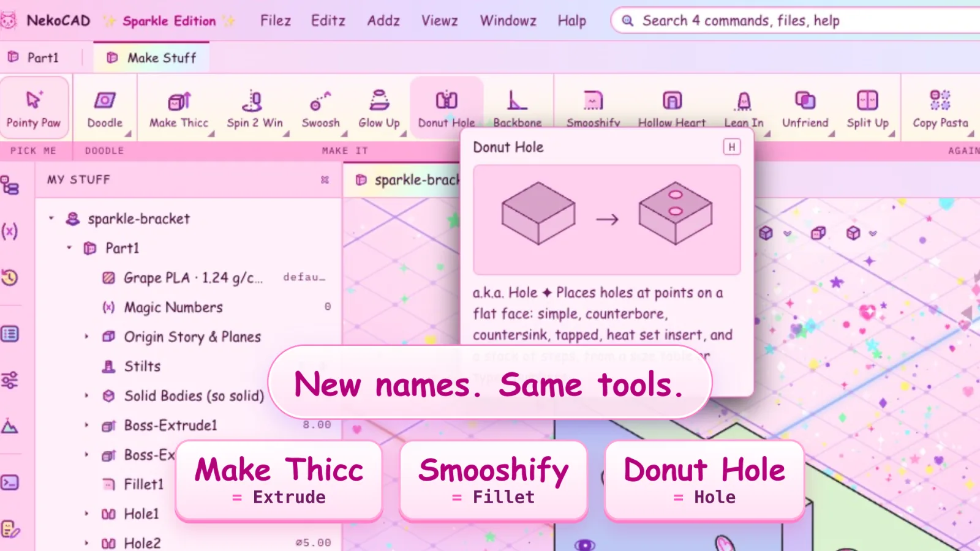Expand the Boss-Extrude1 feature node
The image size is (980, 551).
86,425
